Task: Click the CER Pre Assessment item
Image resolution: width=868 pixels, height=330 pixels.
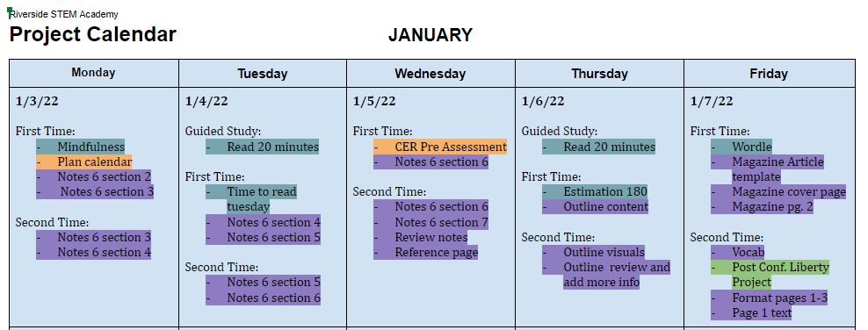Action: pos(440,147)
